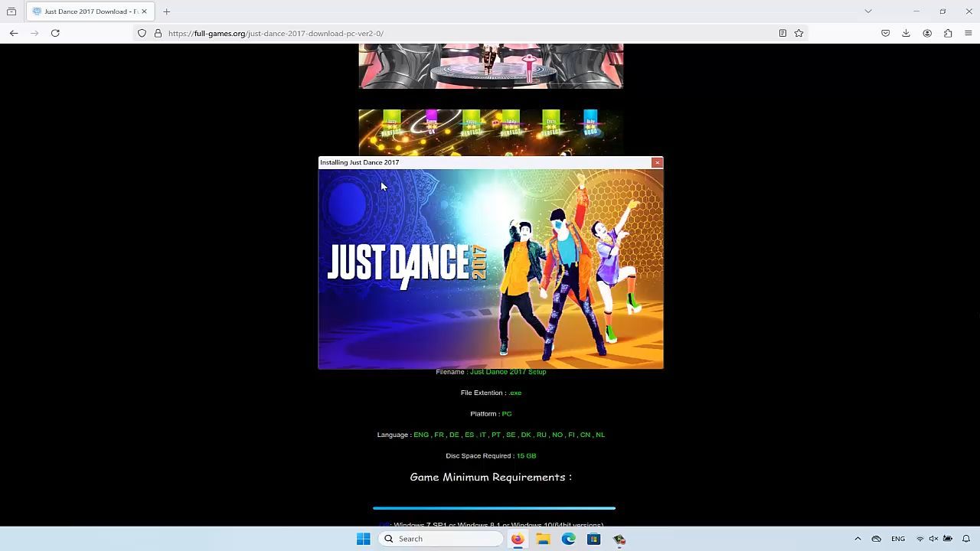Close the Just Dance 2017 Download tab
Screen dimensions: 980x551
click(144, 11)
